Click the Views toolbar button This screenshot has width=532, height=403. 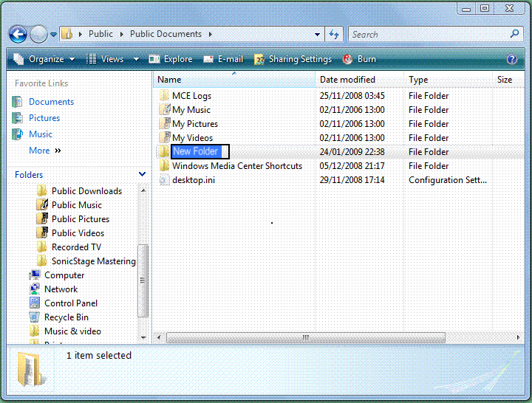105,59
